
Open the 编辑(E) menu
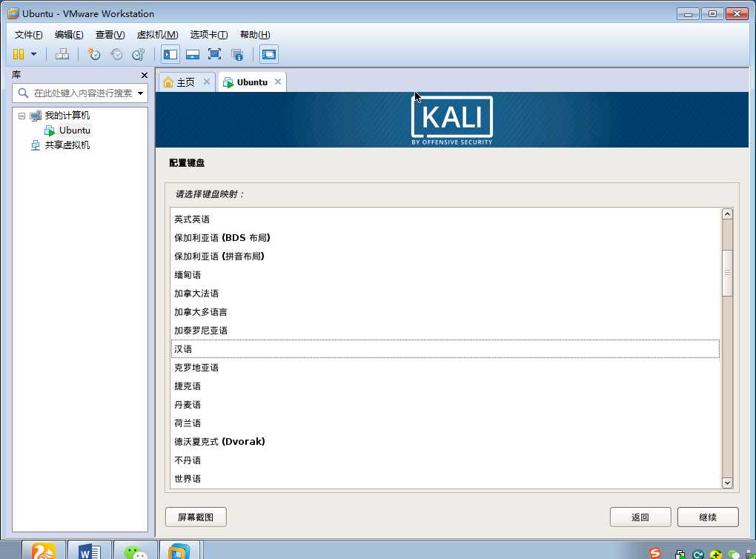pos(69,35)
